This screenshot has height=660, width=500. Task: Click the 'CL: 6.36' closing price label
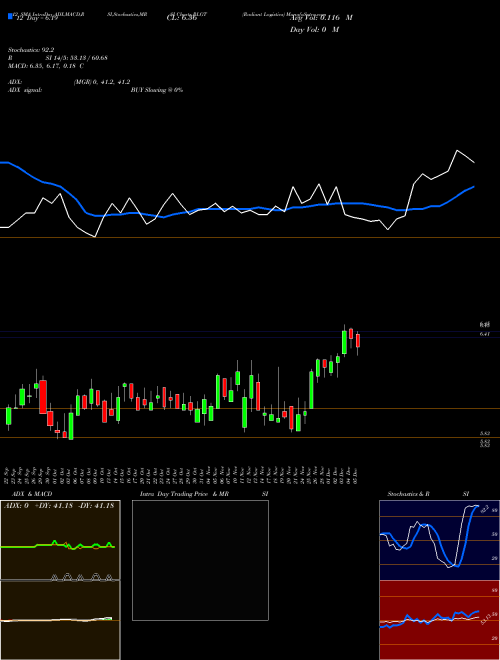coord(182,18)
